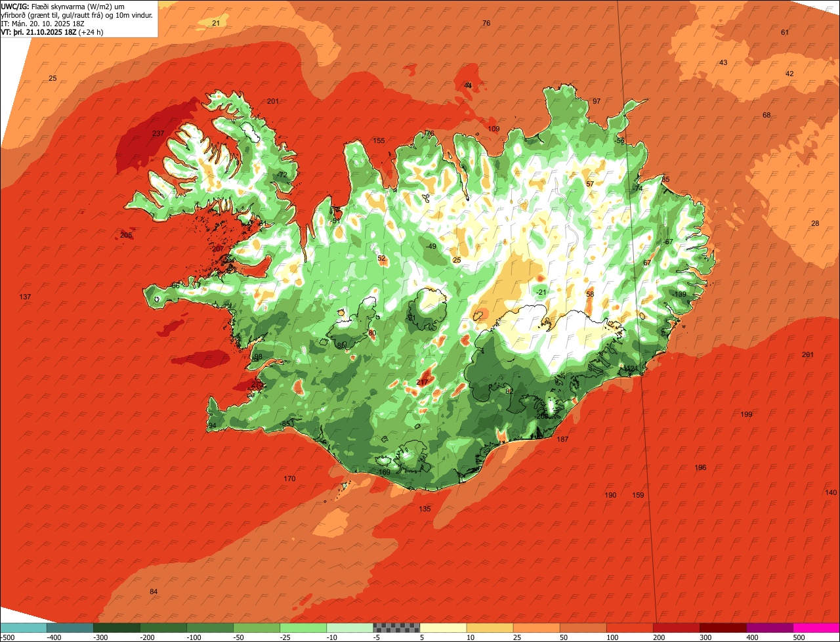Select the value 155 in the northern bay
Image resolution: width=840 pixels, height=642 pixels.
point(379,140)
